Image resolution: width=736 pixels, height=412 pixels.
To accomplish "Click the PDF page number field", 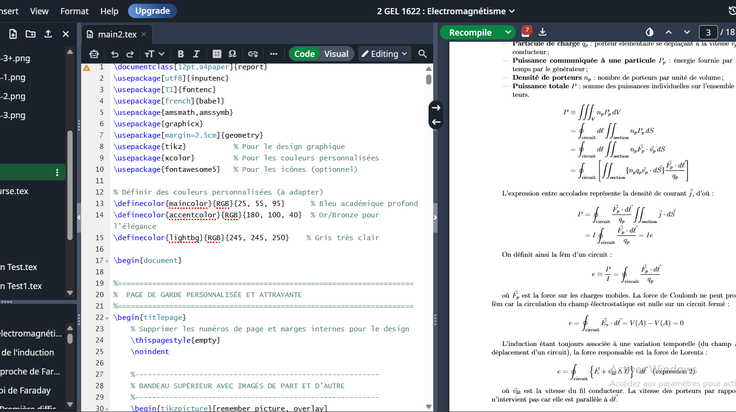I will pyautogui.click(x=708, y=32).
